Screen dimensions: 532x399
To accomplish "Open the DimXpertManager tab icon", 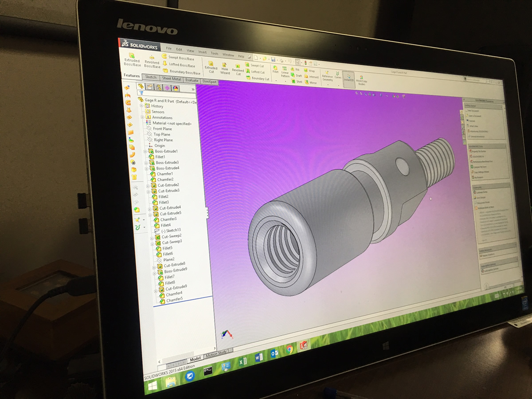I will coord(167,88).
